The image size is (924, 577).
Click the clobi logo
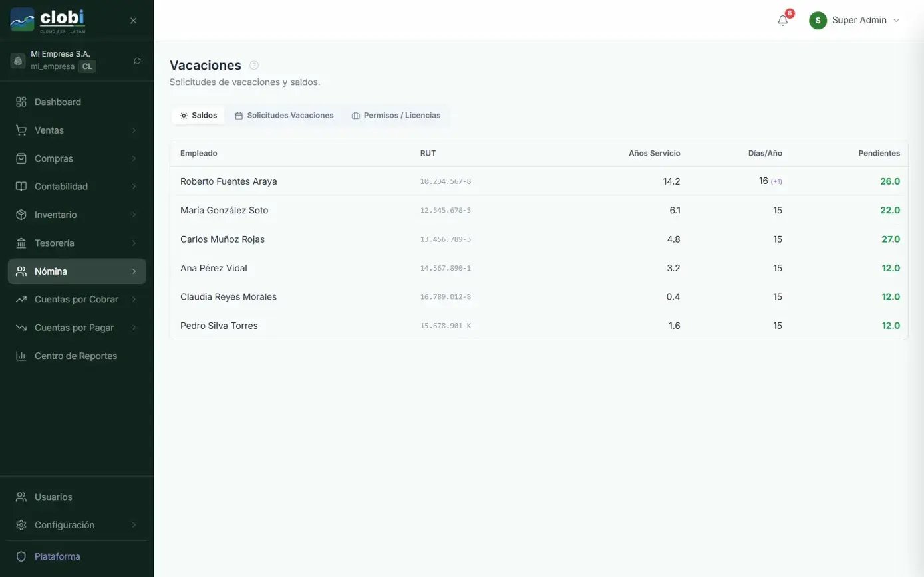tap(48, 20)
